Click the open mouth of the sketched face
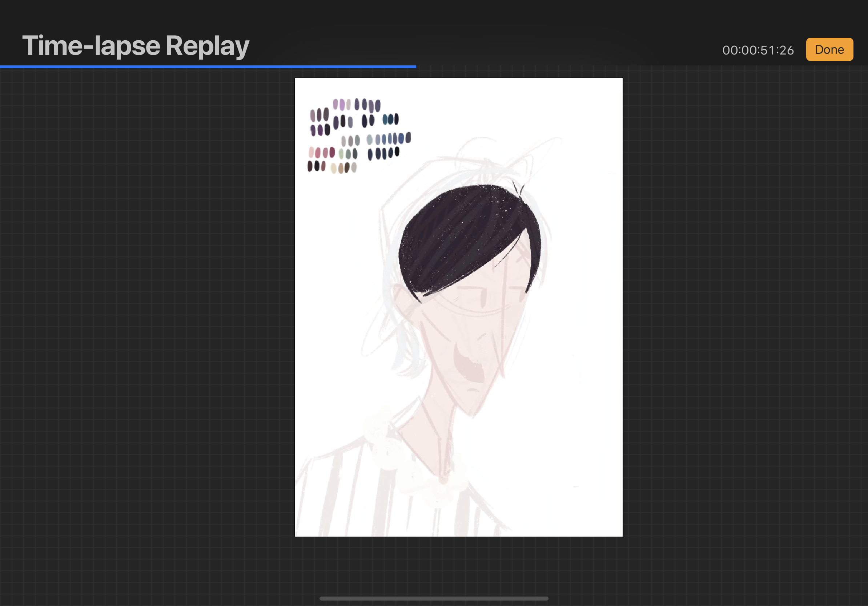Viewport: 868px width, 606px height. tap(468, 365)
